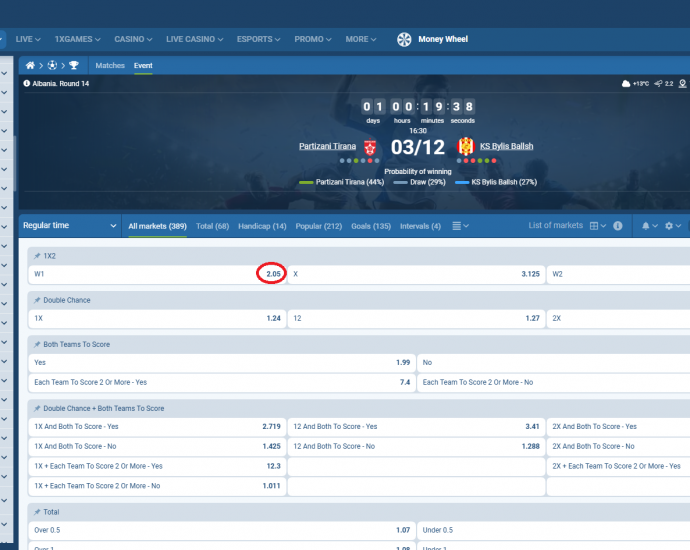690x550 pixels.
Task: Open List of markets
Action: (555, 225)
